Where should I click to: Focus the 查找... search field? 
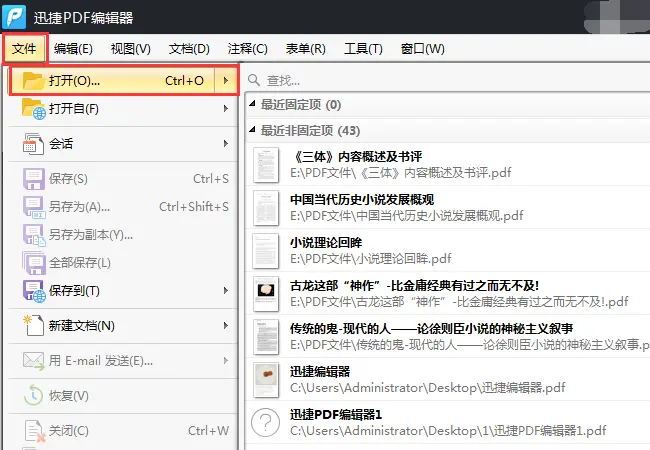448,80
